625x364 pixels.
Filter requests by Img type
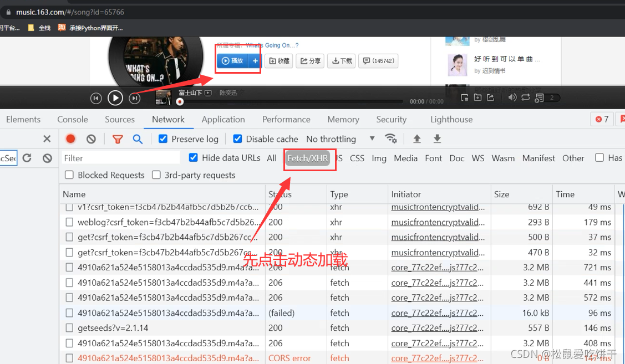pos(379,158)
